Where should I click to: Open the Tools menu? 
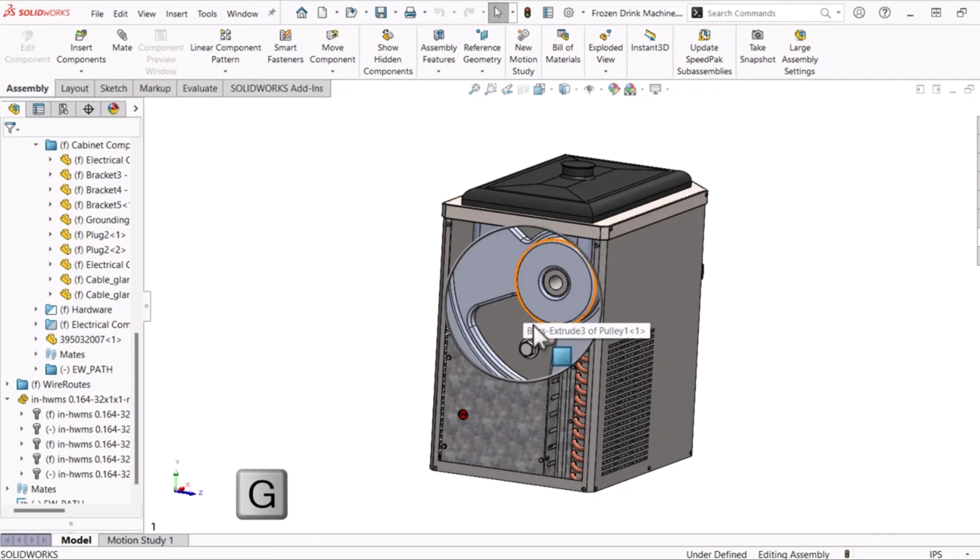click(x=207, y=14)
